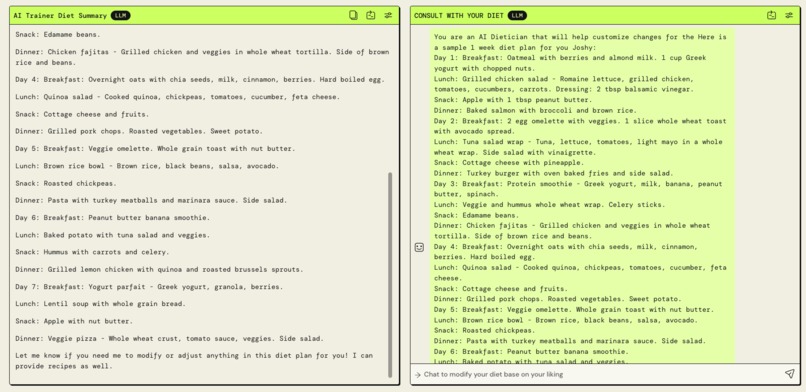Click 'Lunch: Lentil soup with whole grain bread.'
Image resolution: width=806 pixels, height=392 pixels.
tap(100, 304)
